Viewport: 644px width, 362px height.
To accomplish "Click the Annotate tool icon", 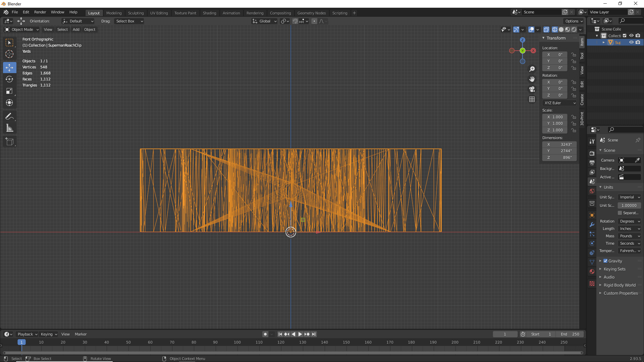I will point(10,116).
